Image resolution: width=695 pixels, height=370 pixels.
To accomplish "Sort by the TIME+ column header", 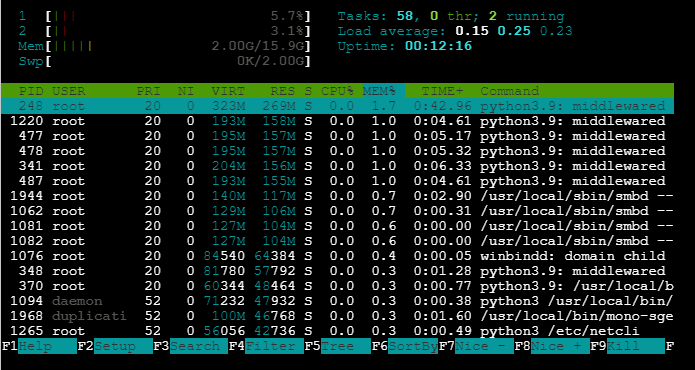I will (442, 91).
